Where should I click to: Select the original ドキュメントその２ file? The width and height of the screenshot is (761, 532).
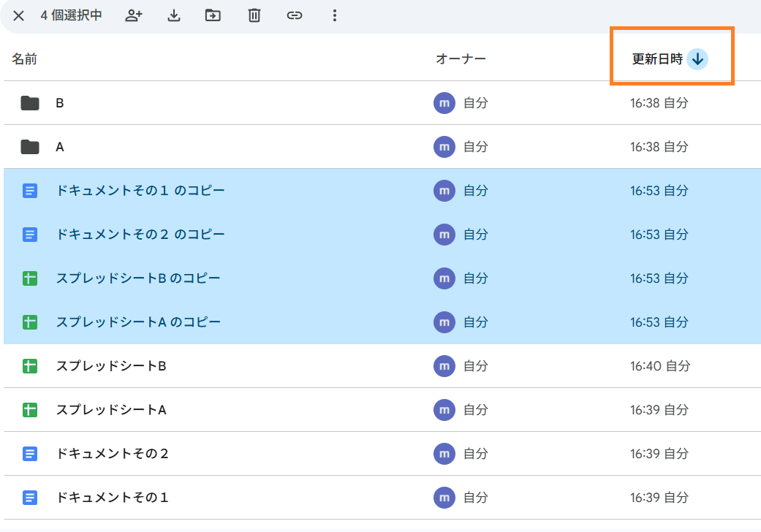click(113, 454)
